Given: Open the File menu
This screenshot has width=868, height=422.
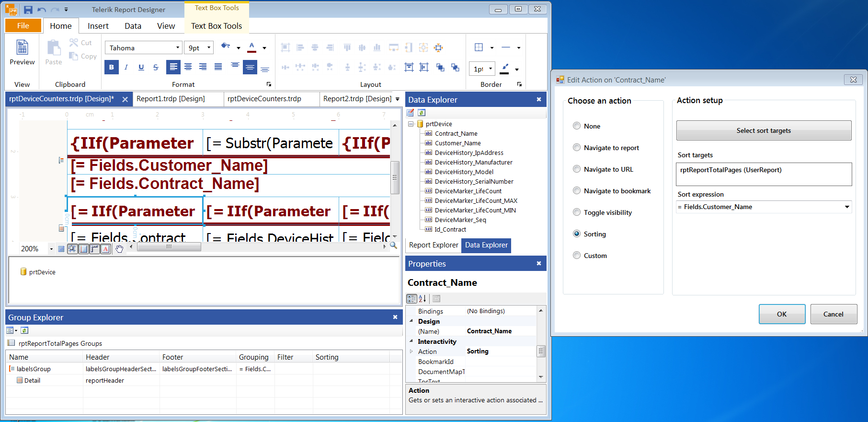Looking at the screenshot, I should click(23, 26).
